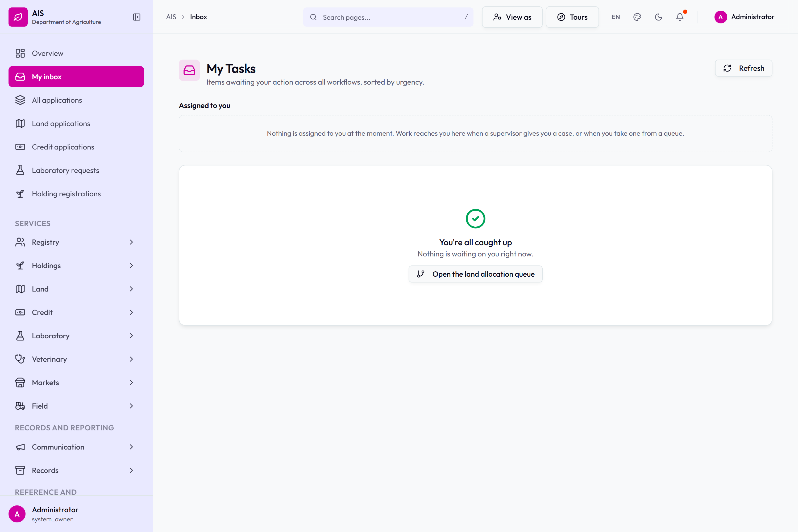
Task: Open the color theme palette icon
Action: click(637, 17)
